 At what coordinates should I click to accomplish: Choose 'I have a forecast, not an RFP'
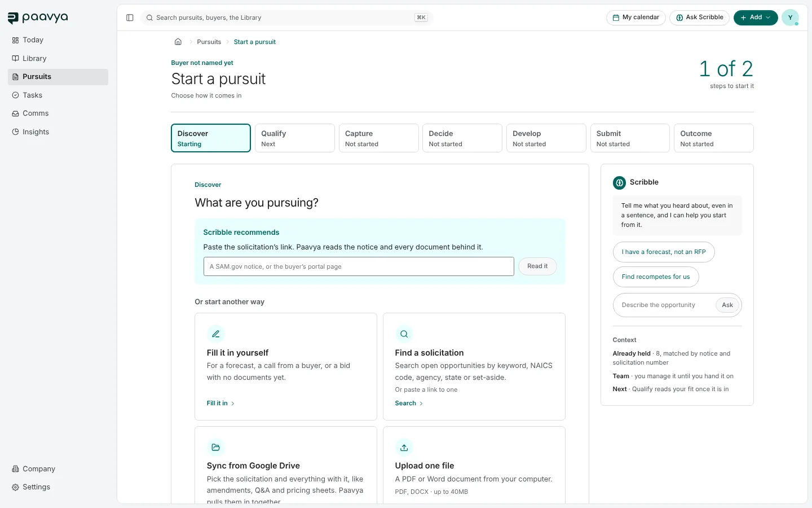[664, 252]
